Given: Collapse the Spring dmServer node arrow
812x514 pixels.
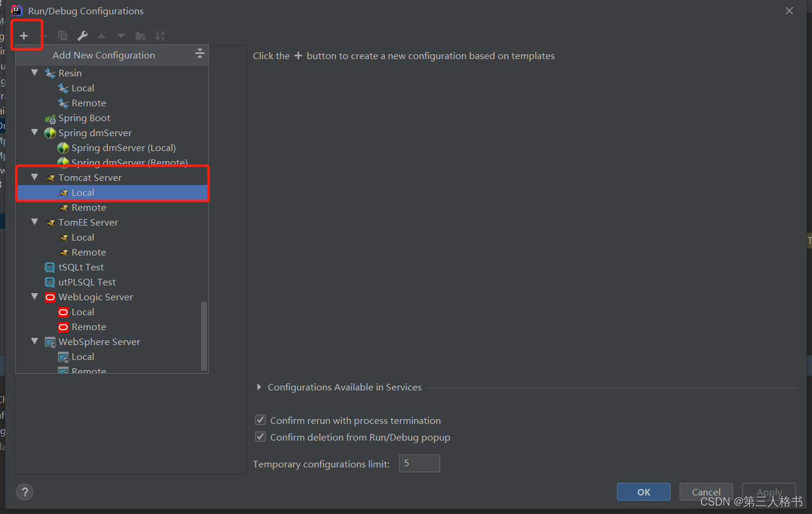Looking at the screenshot, I should pos(35,133).
